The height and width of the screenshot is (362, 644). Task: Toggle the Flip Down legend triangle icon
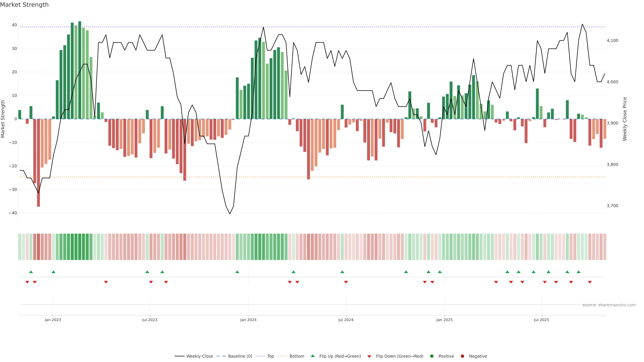[x=369, y=356]
